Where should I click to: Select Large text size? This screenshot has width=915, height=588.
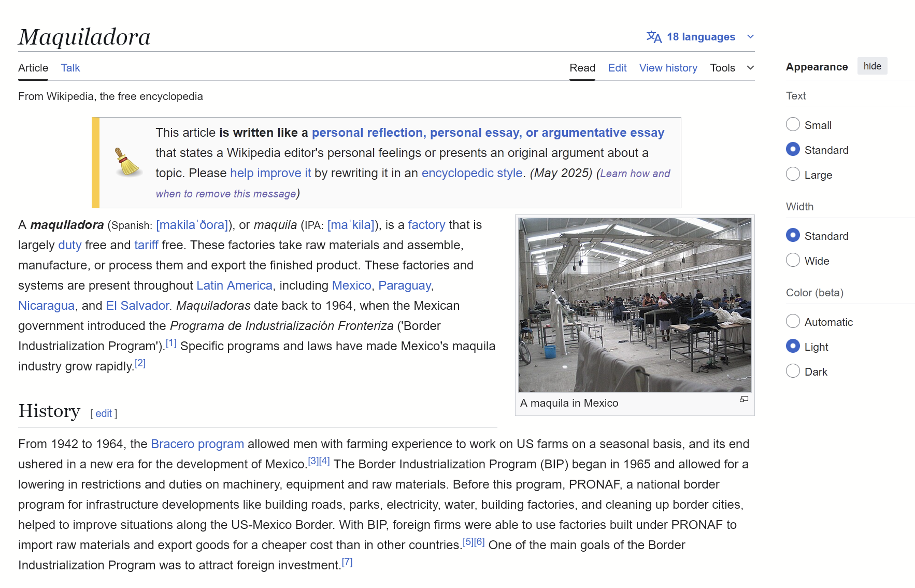[x=793, y=174]
